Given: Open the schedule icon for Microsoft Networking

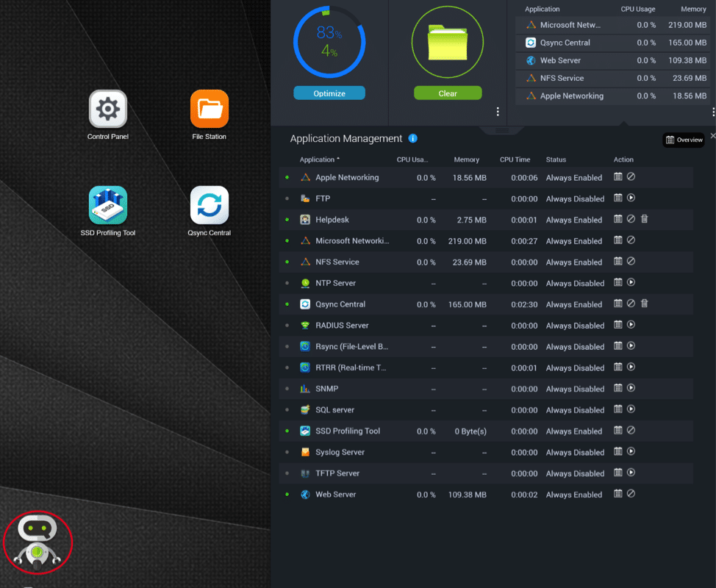Looking at the screenshot, I should coord(617,240).
